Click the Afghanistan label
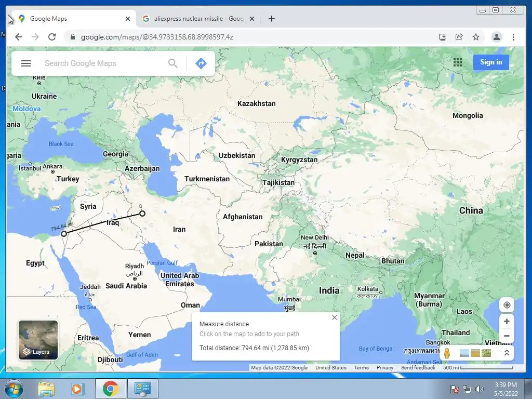The height and width of the screenshot is (399, 532). (243, 217)
